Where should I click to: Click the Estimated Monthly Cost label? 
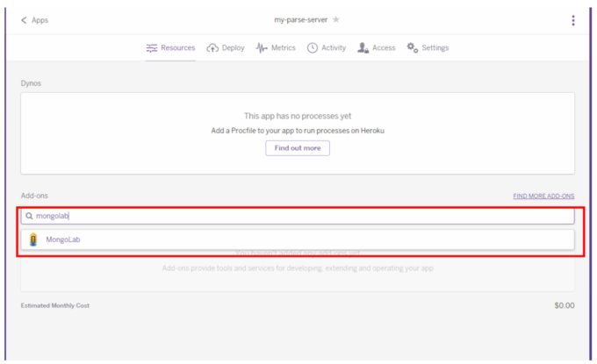tap(54, 305)
